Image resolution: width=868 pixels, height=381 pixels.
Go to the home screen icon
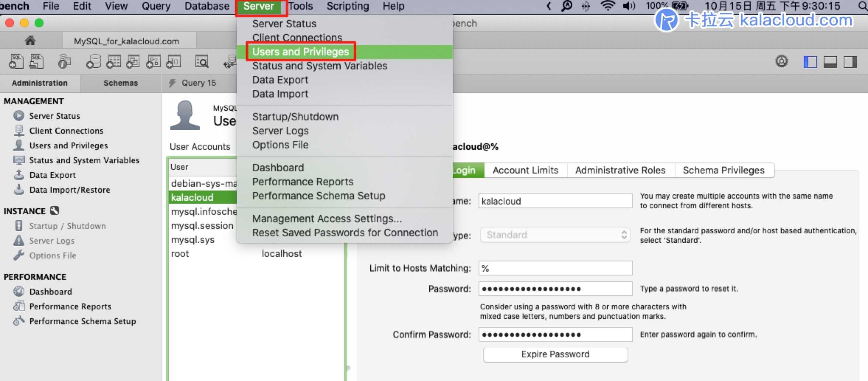click(30, 41)
